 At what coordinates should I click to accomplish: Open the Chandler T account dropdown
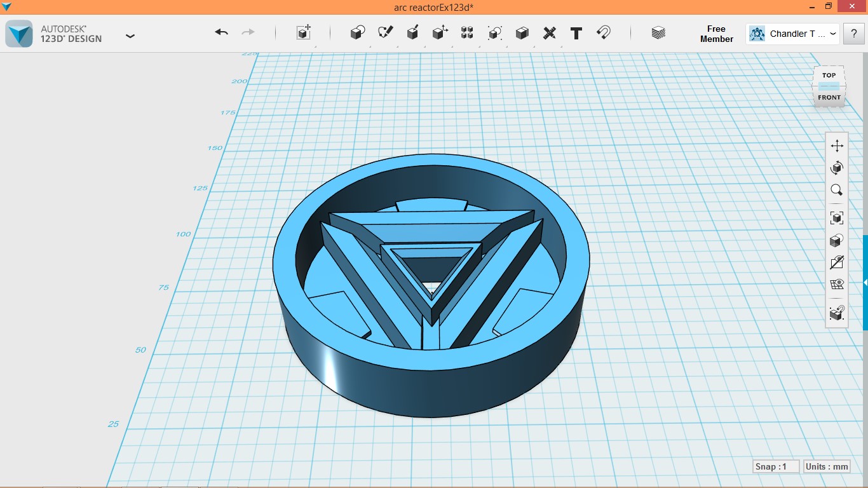click(x=793, y=34)
